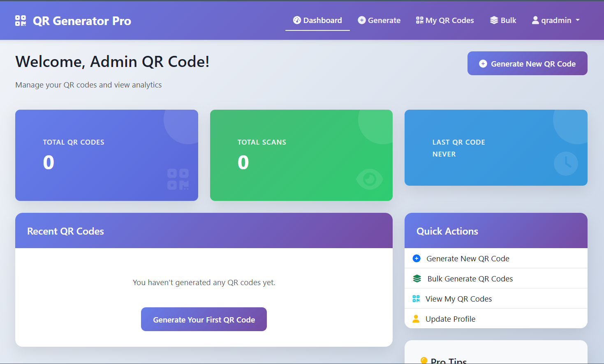Click the user icon beside qradmin
The image size is (604, 364).
tap(535, 20)
